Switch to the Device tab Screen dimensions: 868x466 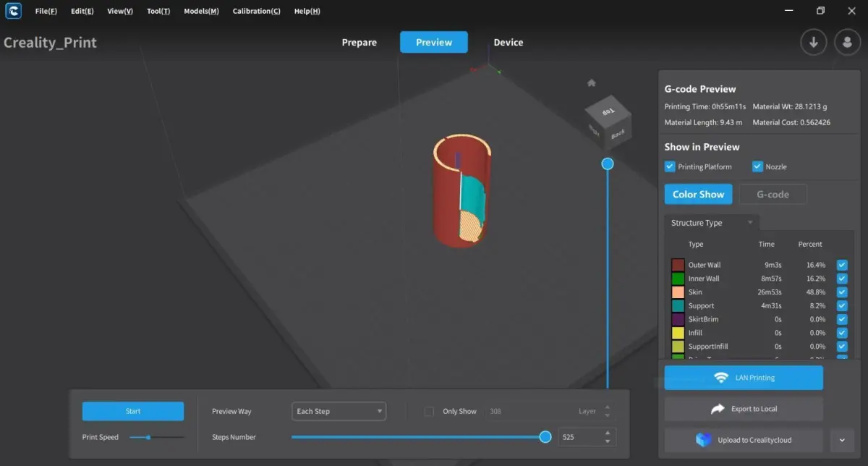coord(509,43)
